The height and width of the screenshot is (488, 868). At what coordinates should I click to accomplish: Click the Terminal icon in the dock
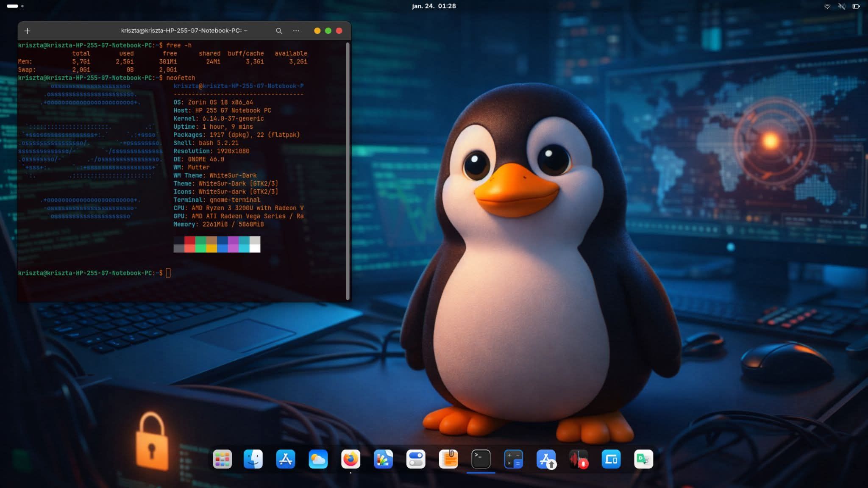481,459
